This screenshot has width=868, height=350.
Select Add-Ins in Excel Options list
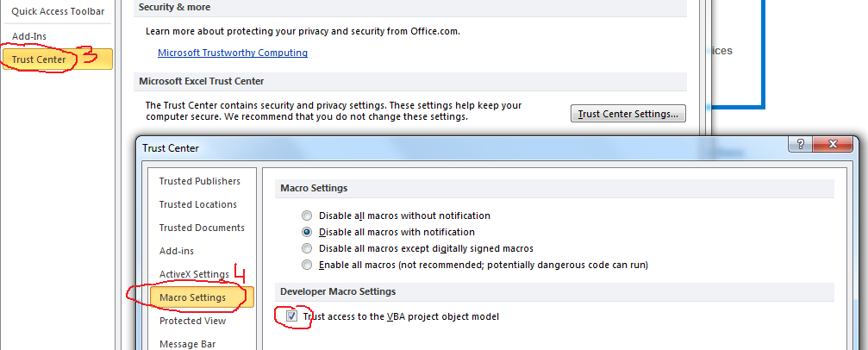point(29,36)
